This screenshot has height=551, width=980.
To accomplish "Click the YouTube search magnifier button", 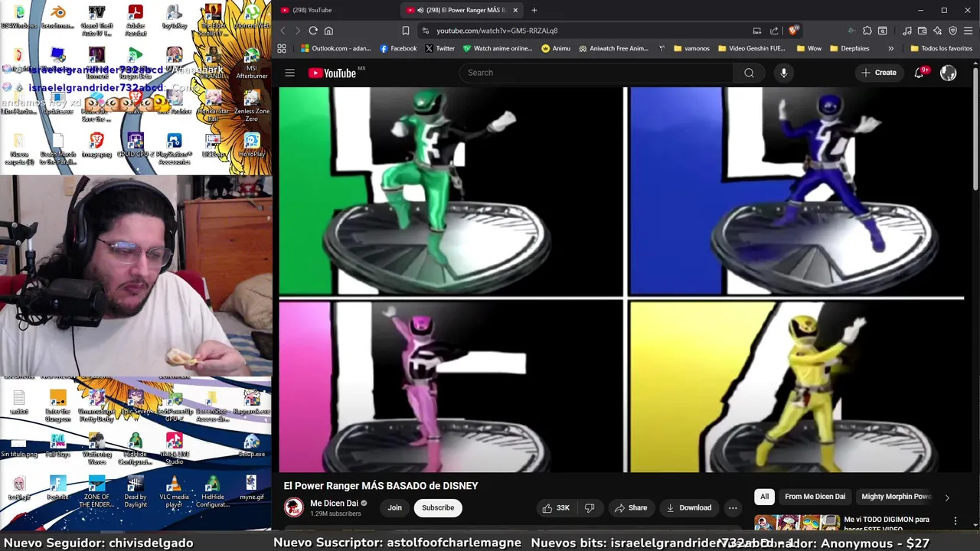I will [749, 73].
